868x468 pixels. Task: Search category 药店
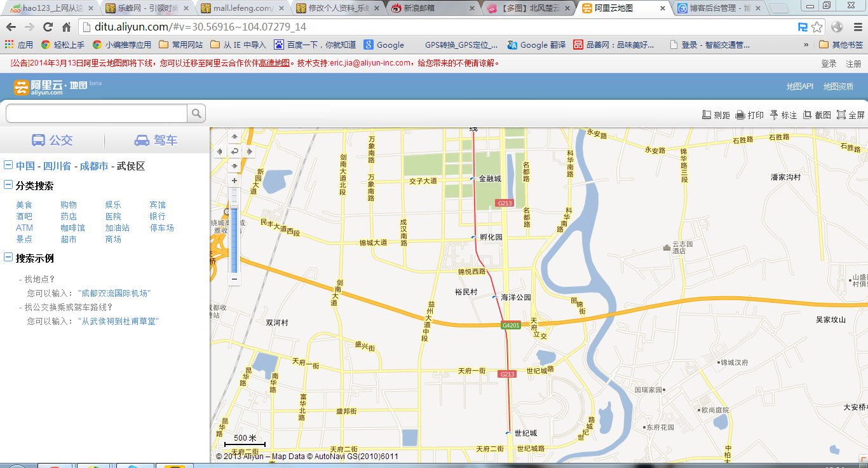pyautogui.click(x=69, y=216)
